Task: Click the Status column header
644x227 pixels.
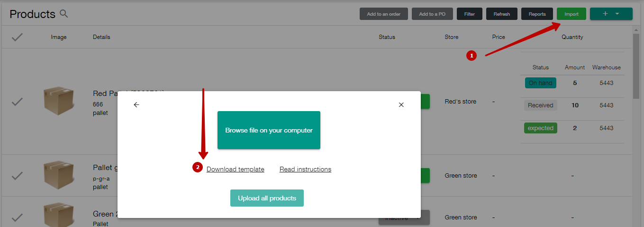Action: (x=387, y=37)
